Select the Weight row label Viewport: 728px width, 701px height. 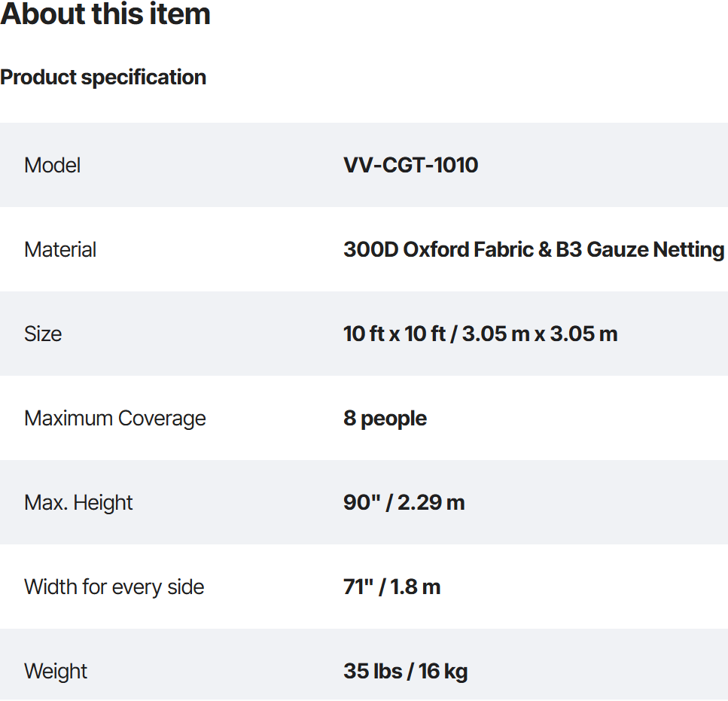56,672
